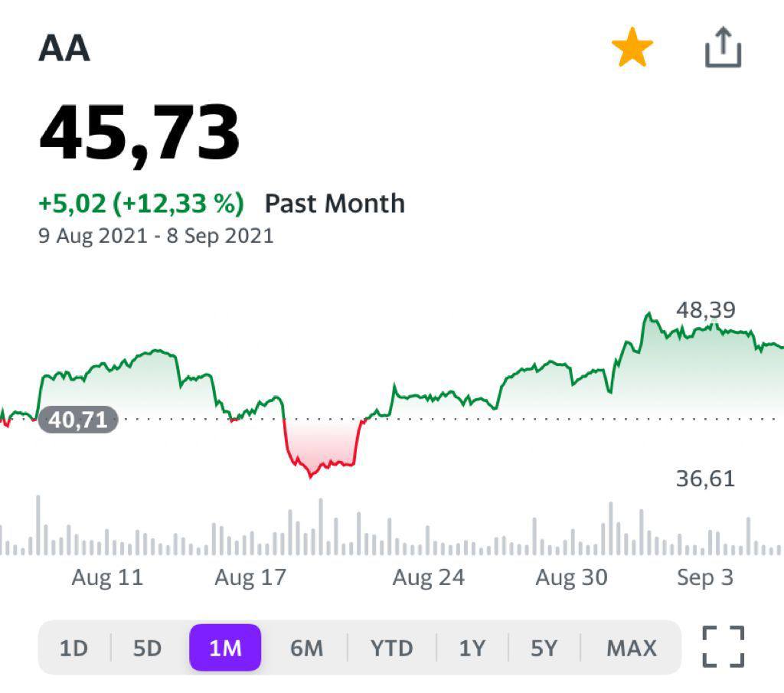Select the 1D time range
The width and height of the screenshot is (784, 693).
tap(73, 649)
